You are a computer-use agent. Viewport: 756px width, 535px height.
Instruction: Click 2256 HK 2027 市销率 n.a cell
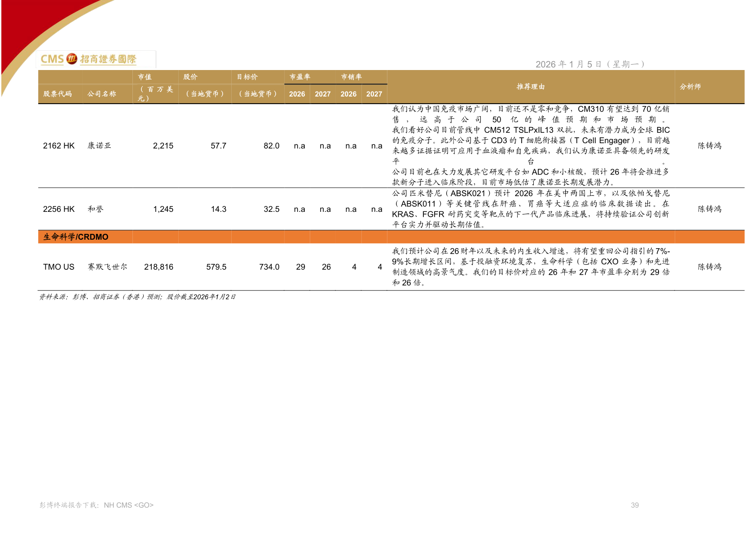(x=377, y=209)
